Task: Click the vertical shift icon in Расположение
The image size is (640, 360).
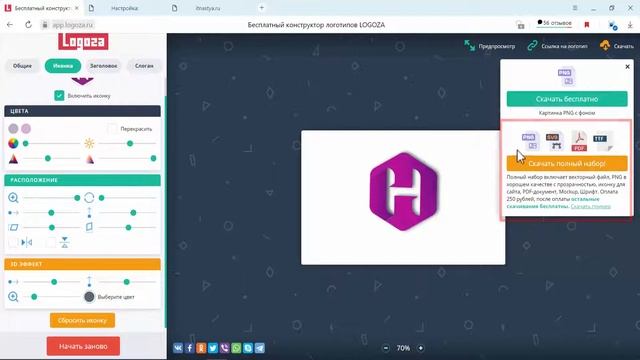Action: click(89, 213)
